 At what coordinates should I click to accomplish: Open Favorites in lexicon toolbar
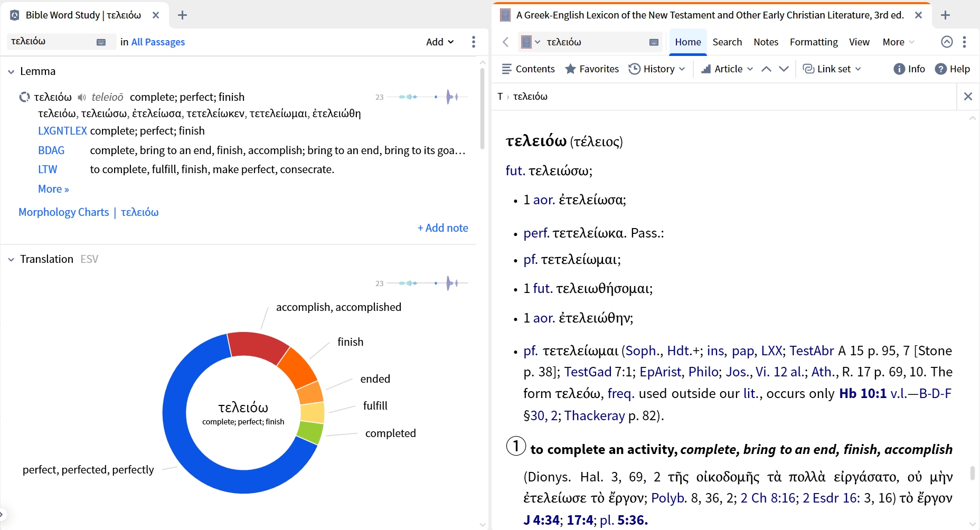(592, 69)
